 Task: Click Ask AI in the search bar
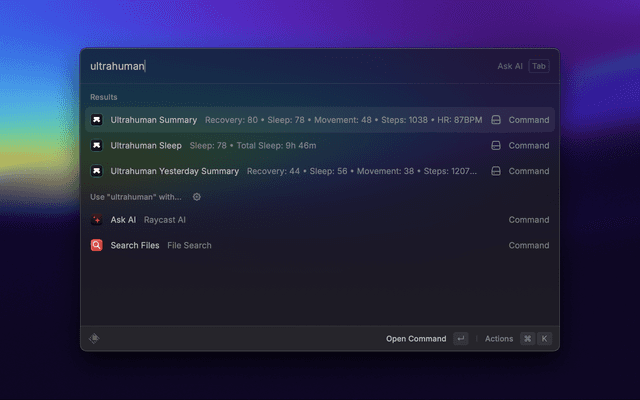point(510,66)
